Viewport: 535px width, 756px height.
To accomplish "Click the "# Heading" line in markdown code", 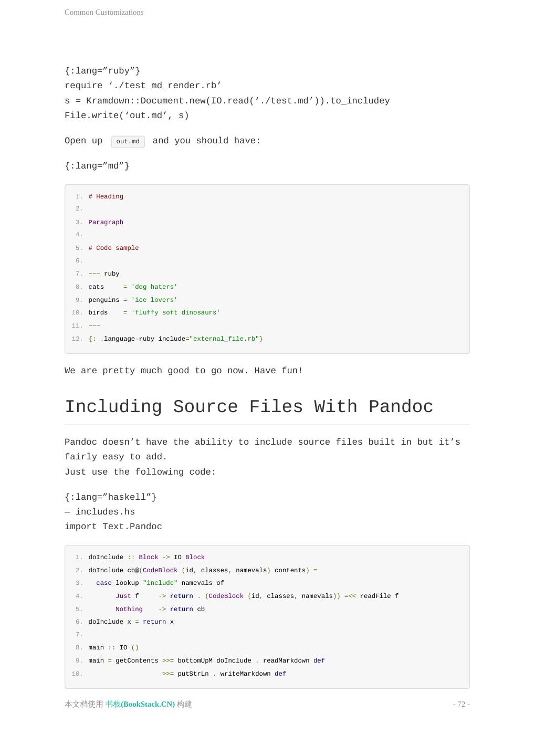I will [x=106, y=196].
